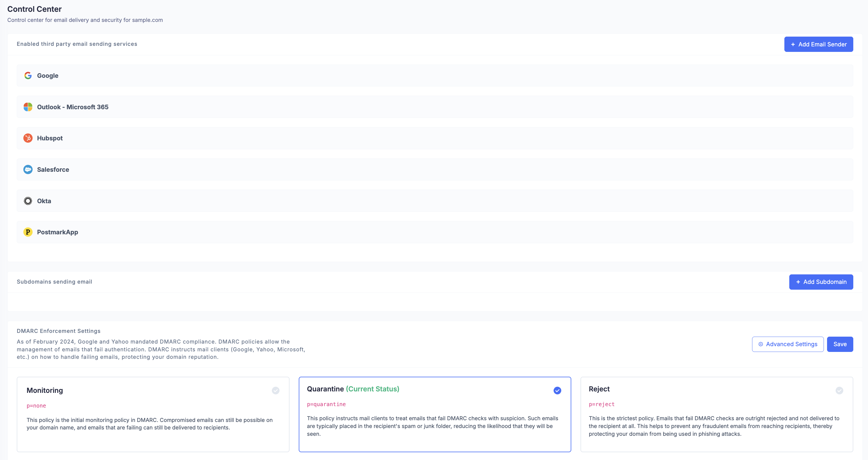Image resolution: width=868 pixels, height=460 pixels.
Task: Expand the Hubspot sender row
Action: (435, 138)
